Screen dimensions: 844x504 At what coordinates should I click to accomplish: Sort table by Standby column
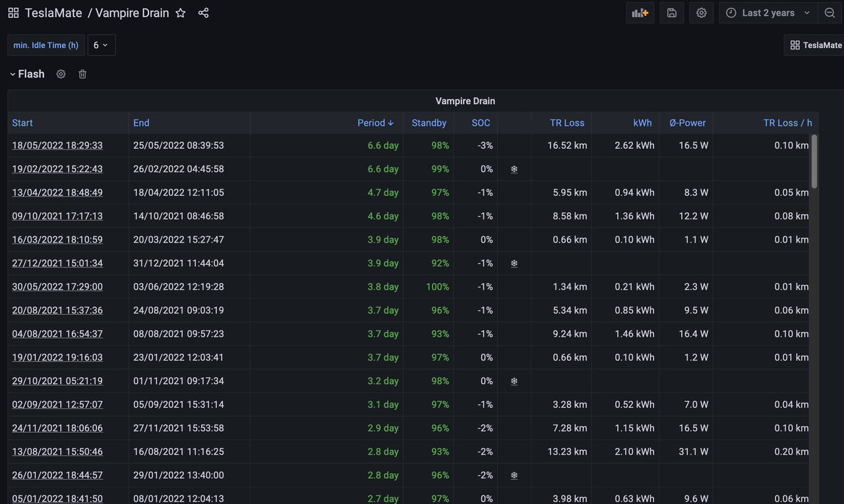(429, 123)
